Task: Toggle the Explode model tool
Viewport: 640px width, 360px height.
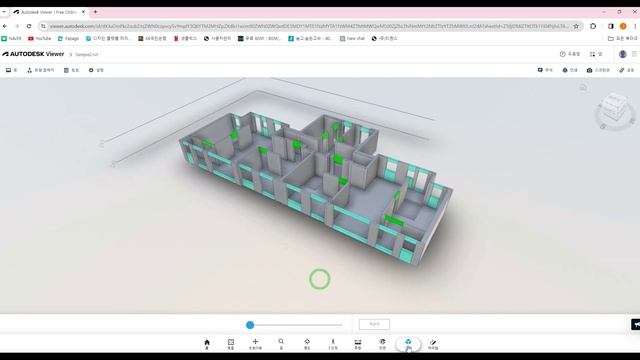Action: tap(408, 344)
